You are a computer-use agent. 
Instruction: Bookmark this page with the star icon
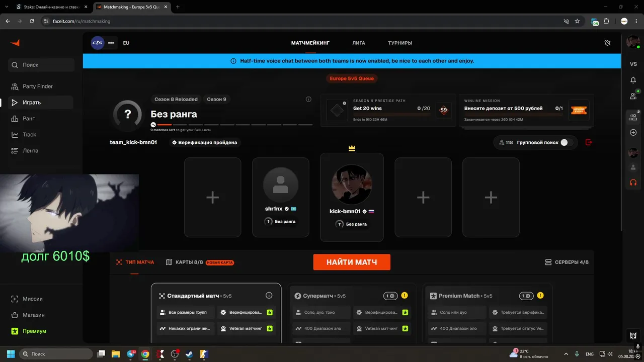pos(577,21)
